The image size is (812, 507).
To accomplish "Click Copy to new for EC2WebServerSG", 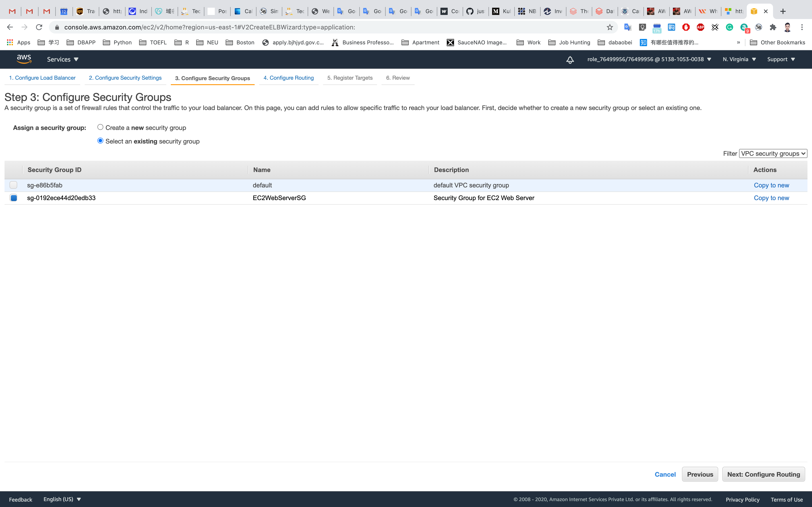I will click(x=771, y=198).
